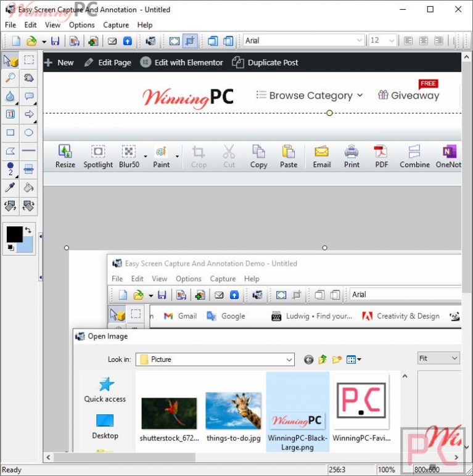The width and height of the screenshot is (473, 476).
Task: Open the Look in Picture combo box
Action: pos(215,359)
